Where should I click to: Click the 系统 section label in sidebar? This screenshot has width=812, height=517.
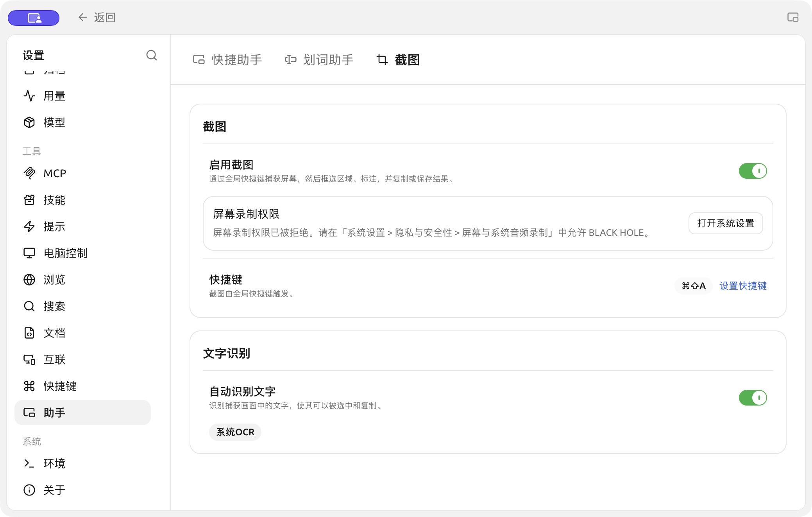tap(32, 442)
